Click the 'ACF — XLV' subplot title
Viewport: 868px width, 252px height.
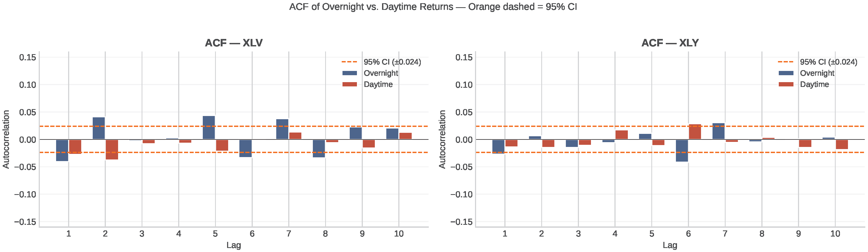[x=233, y=43]
